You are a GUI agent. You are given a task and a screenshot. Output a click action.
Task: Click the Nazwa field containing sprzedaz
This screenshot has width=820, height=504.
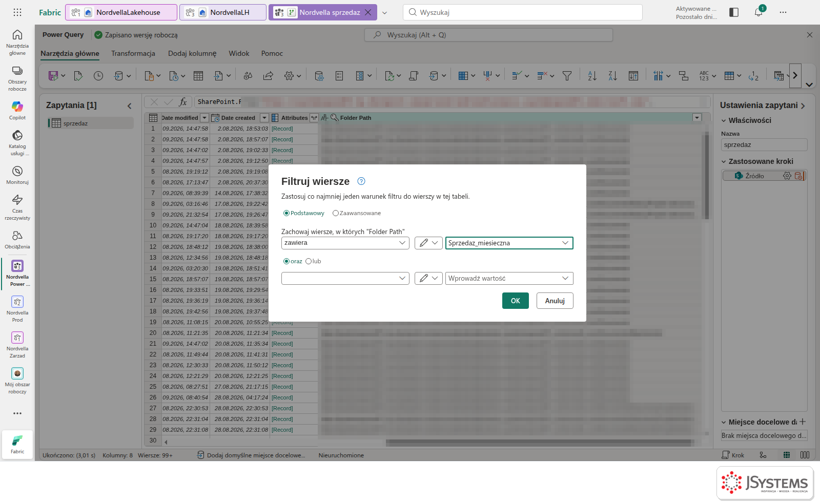click(764, 145)
